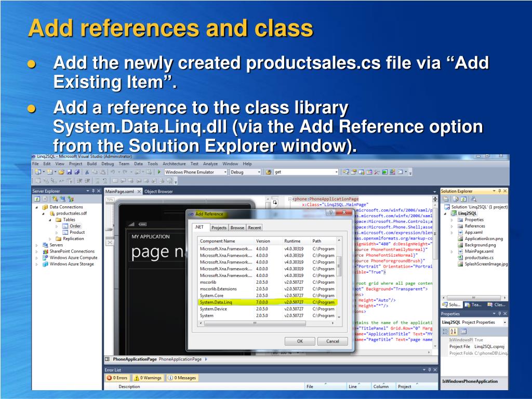Collapse Data Connections tree node
This screenshot has width=532, height=399.
[x=37, y=207]
